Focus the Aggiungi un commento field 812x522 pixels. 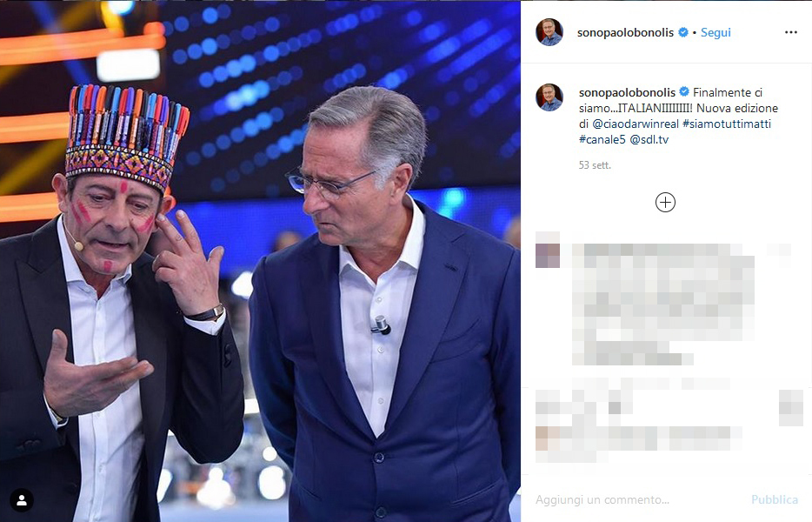tap(637, 499)
